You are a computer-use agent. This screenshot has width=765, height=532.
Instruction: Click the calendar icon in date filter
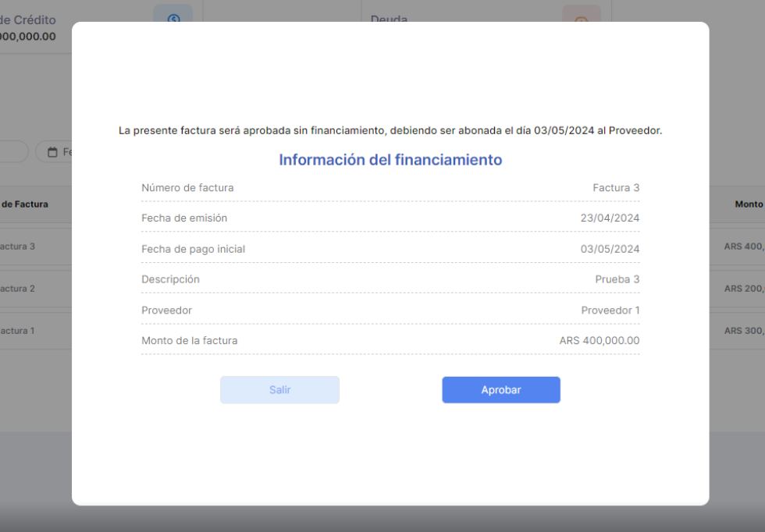click(x=53, y=152)
